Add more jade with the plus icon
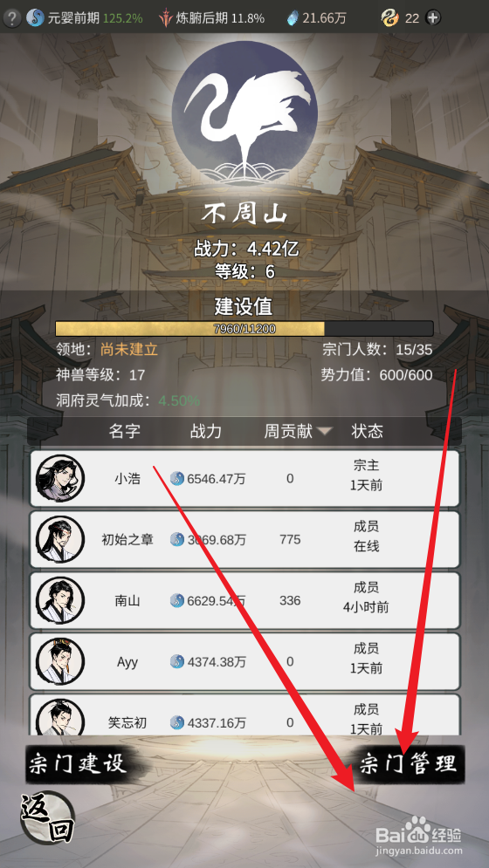The image size is (489, 868). [x=433, y=18]
